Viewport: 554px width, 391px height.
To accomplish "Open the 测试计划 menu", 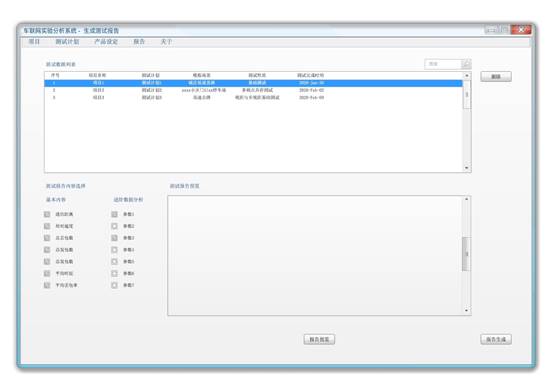I will 67,42.
